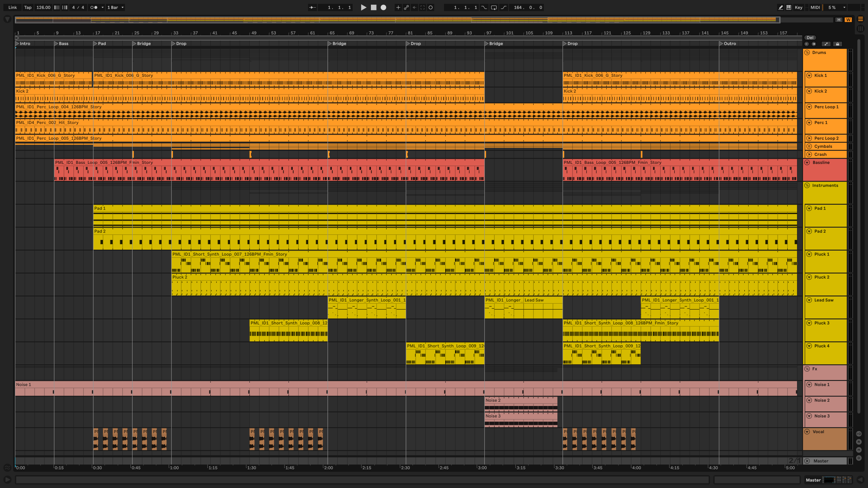
Task: Fold the Bassline track
Action: click(x=807, y=163)
